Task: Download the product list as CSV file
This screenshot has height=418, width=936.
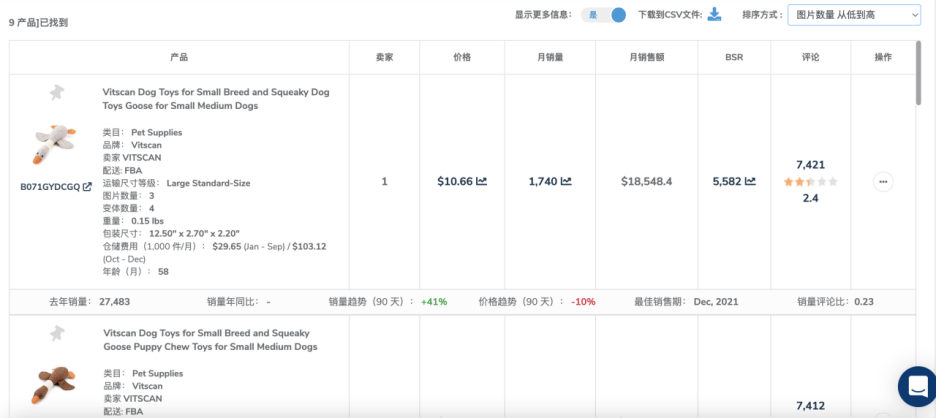Action: click(714, 14)
